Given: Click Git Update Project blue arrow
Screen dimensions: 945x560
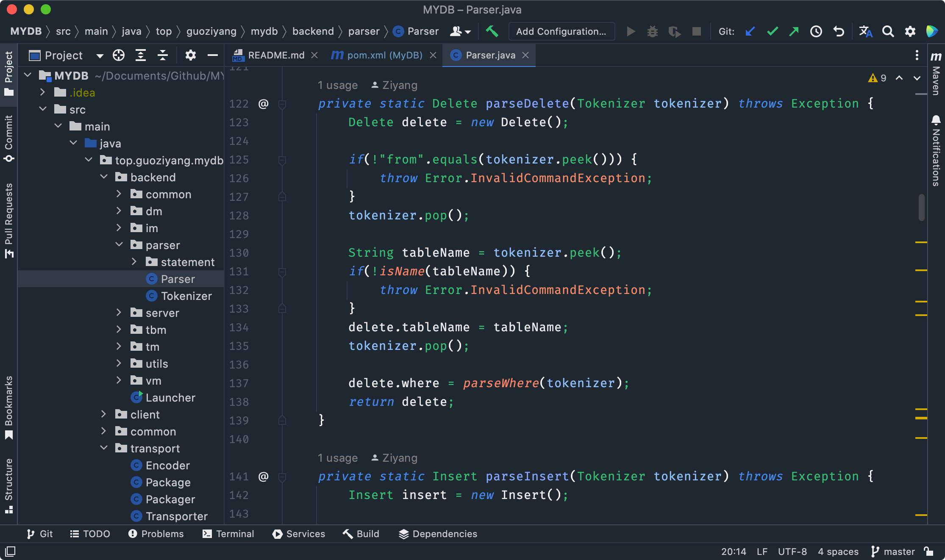Looking at the screenshot, I should click(x=750, y=31).
